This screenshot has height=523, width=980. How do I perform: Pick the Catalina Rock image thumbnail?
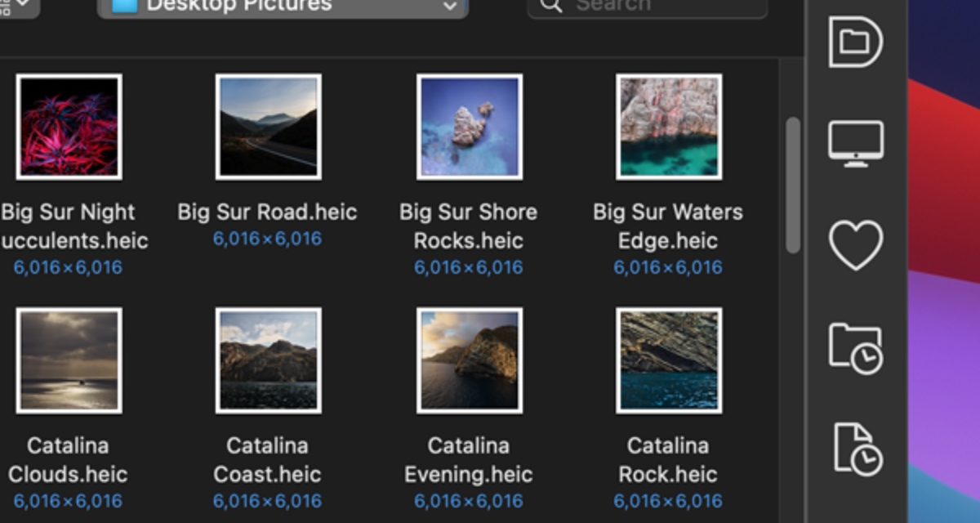(669, 360)
